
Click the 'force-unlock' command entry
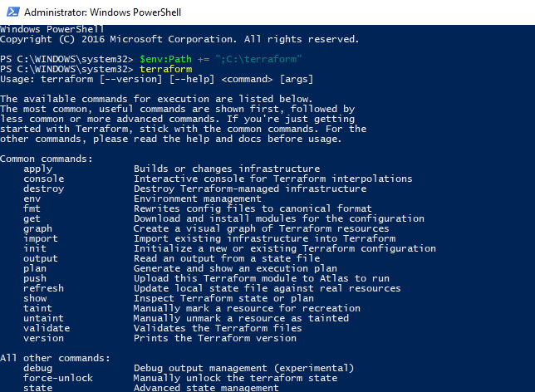(x=58, y=378)
